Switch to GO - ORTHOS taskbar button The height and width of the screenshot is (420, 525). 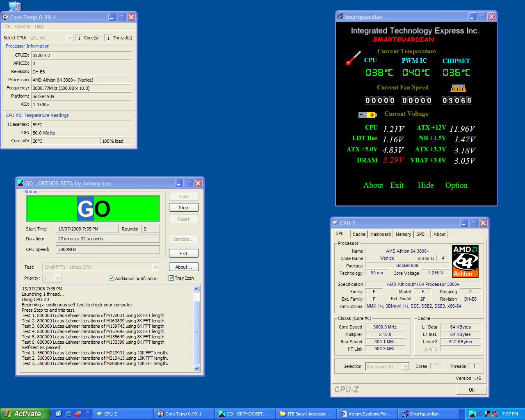pos(245,414)
